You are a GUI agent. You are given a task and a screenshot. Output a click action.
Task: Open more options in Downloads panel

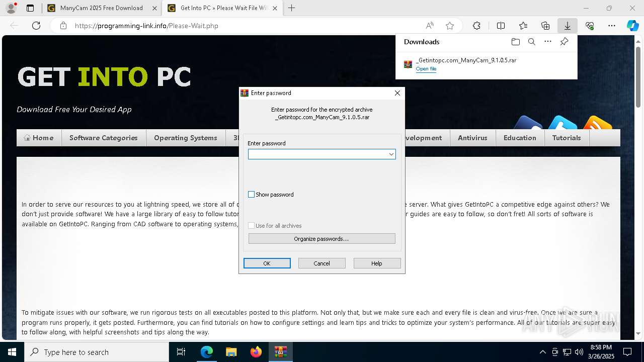click(548, 42)
